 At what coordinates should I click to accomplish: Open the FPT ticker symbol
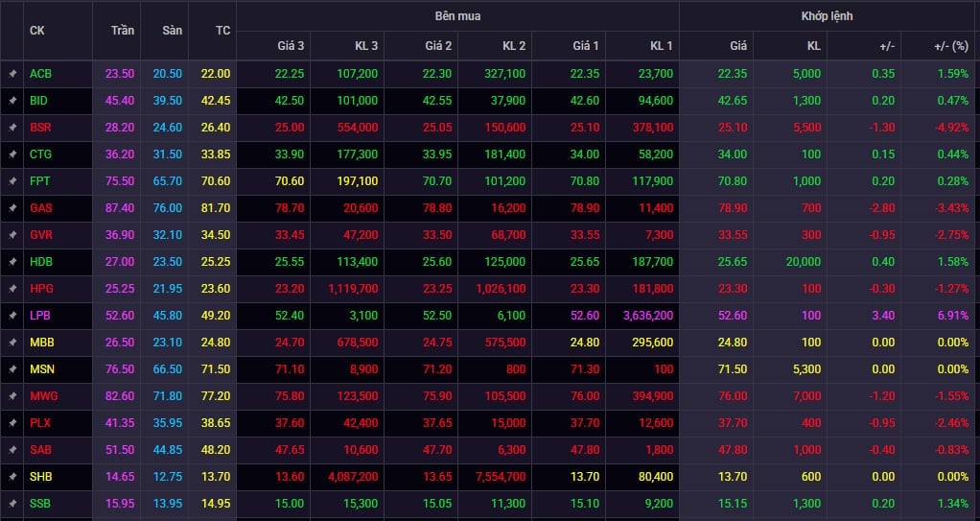pyautogui.click(x=39, y=181)
